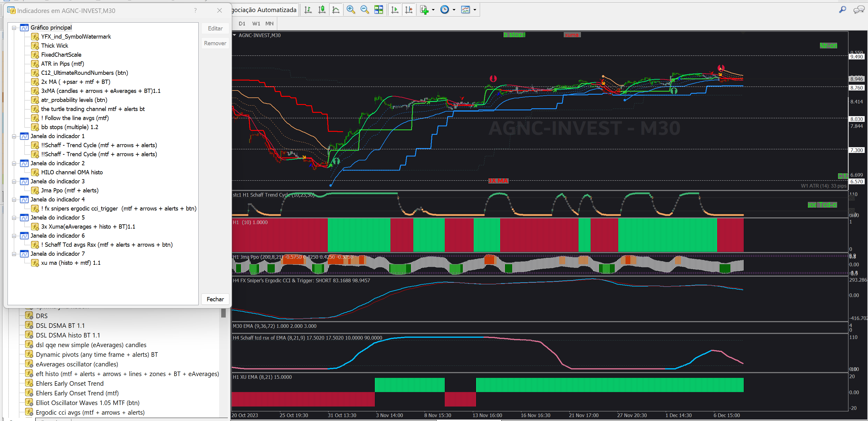Toggle chart auto scroll icon
Viewport: 868px width, 421px height.
395,10
